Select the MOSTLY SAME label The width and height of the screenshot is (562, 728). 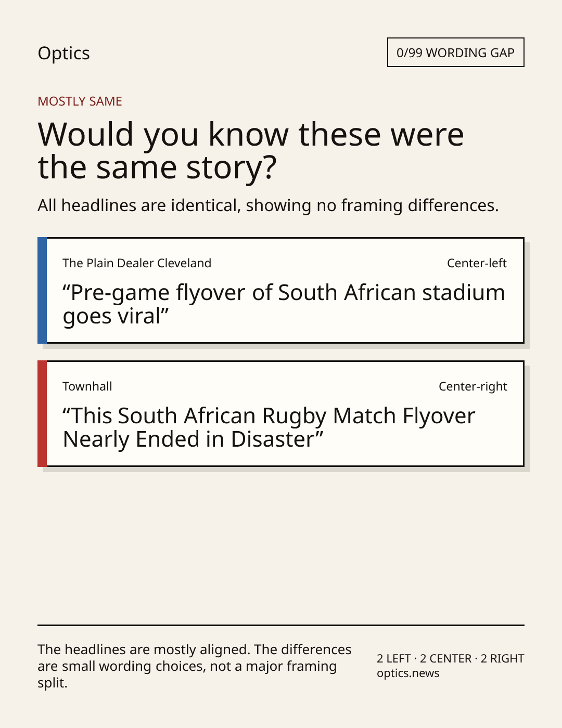pyautogui.click(x=80, y=101)
